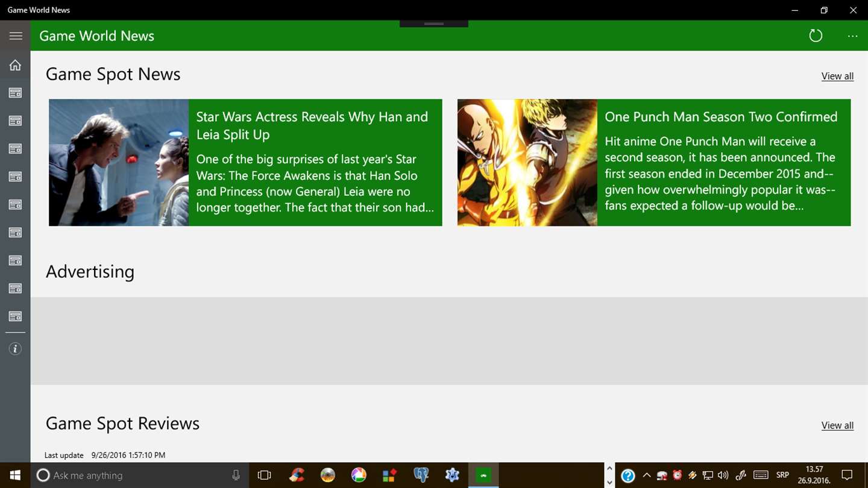Expand the hamburger navigation menu
The height and width of the screenshot is (488, 868).
(16, 36)
